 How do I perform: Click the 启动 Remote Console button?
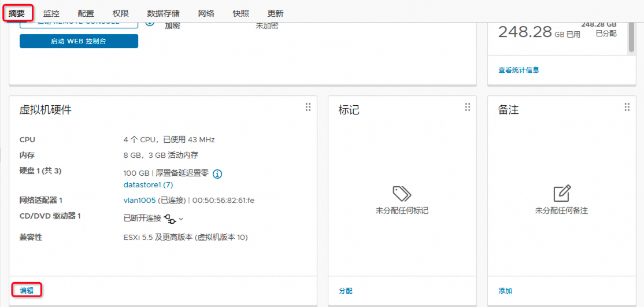pyautogui.click(x=79, y=24)
